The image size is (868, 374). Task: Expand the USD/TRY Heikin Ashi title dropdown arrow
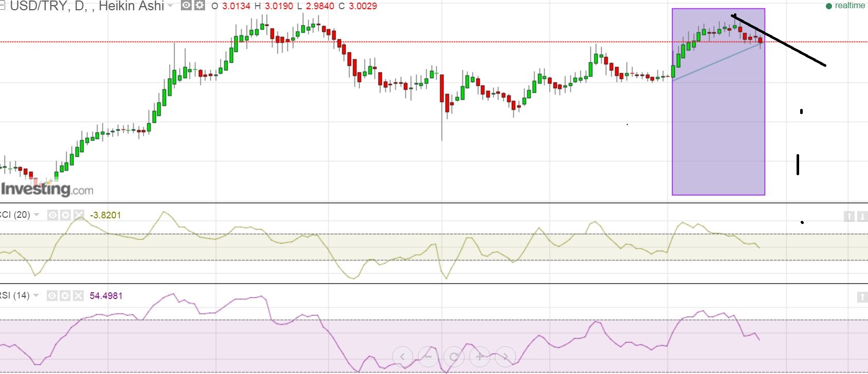[171, 6]
